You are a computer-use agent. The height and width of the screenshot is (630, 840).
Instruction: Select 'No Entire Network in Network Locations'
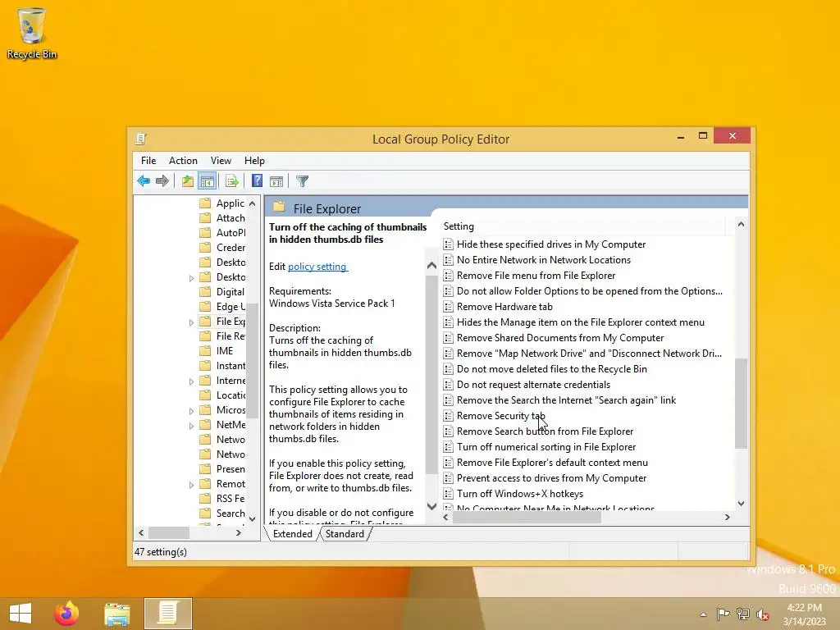(544, 260)
